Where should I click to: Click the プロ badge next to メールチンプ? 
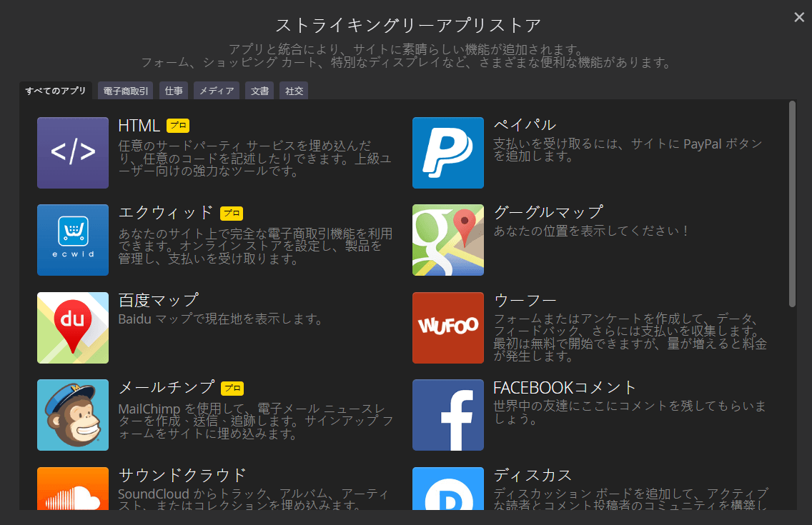(x=232, y=388)
